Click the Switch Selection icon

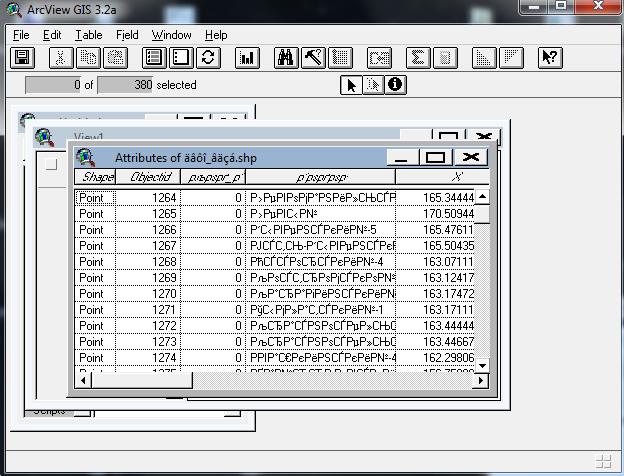pos(208,58)
